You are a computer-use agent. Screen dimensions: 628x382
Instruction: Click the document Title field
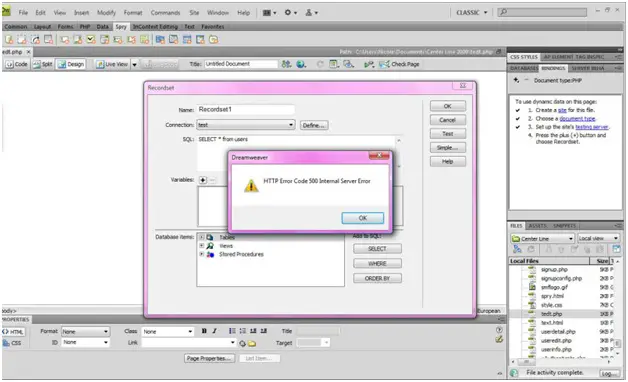click(241, 64)
